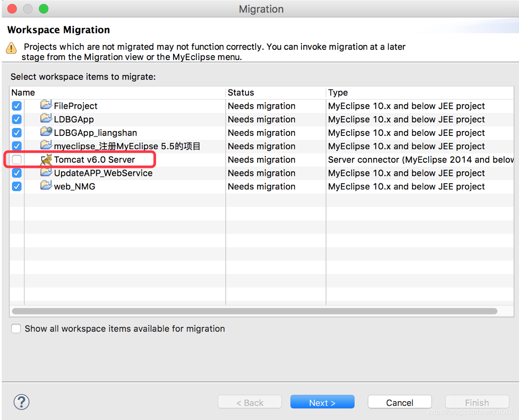Viewport: 519px width, 420px height.
Task: Uncheck the LDBGApp checkbox
Action: tap(17, 119)
